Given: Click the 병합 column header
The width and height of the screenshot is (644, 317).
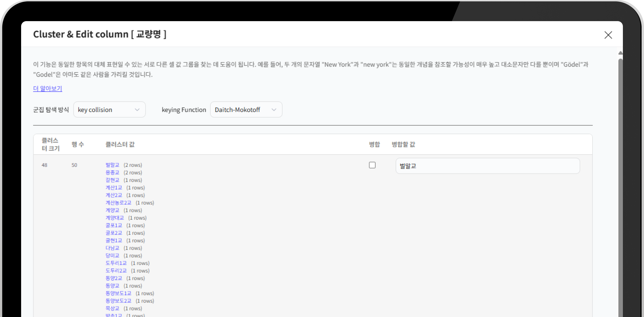Looking at the screenshot, I should pos(374,144).
